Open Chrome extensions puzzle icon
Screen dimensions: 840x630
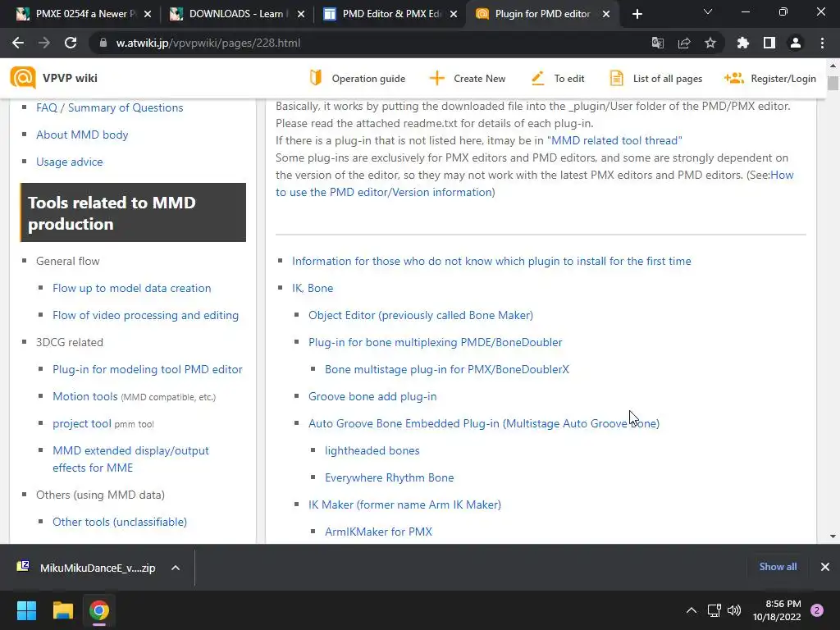click(x=742, y=43)
